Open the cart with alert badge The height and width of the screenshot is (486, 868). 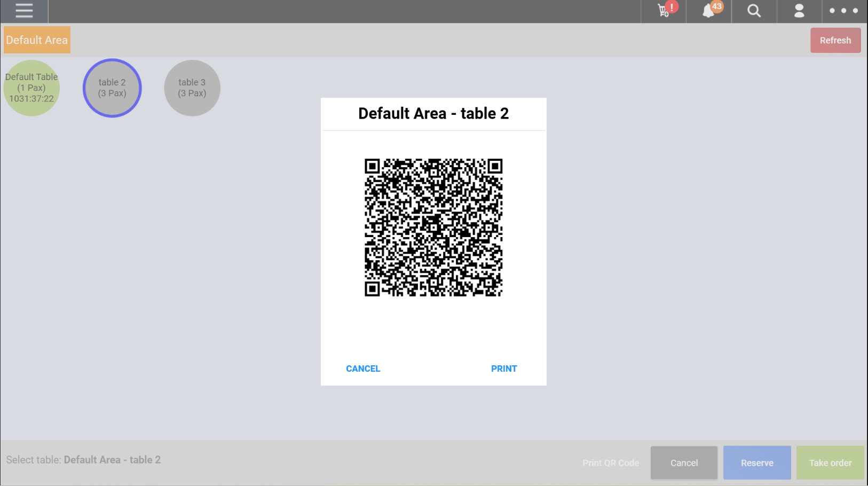coord(664,11)
